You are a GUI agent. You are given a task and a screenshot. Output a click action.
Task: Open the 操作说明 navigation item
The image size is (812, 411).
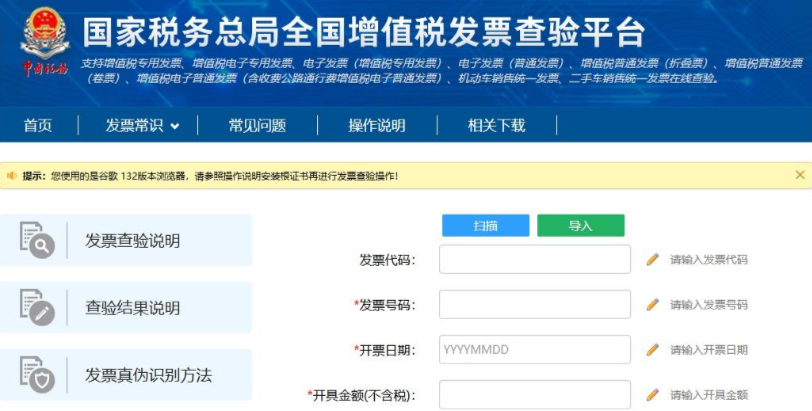tap(377, 126)
